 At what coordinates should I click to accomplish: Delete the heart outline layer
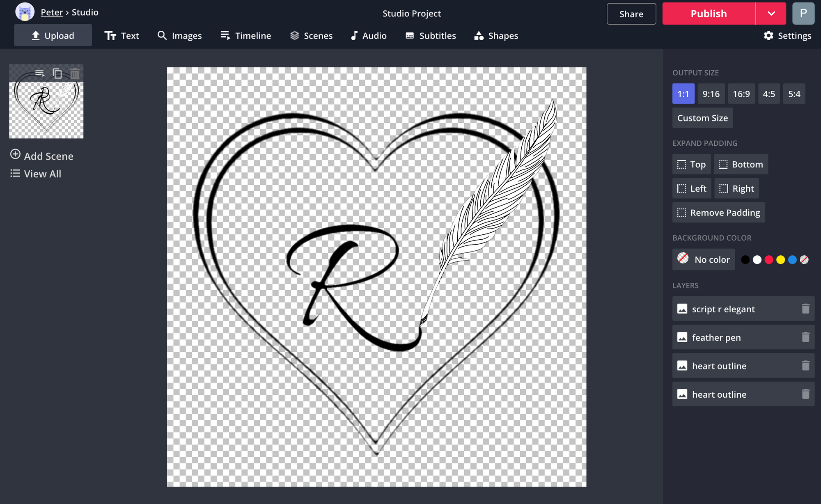(x=806, y=365)
